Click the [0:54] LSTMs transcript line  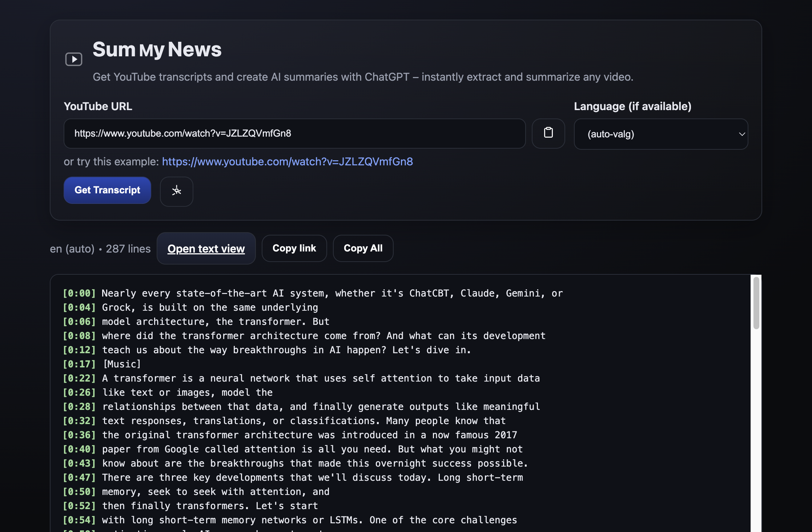[x=79, y=520]
